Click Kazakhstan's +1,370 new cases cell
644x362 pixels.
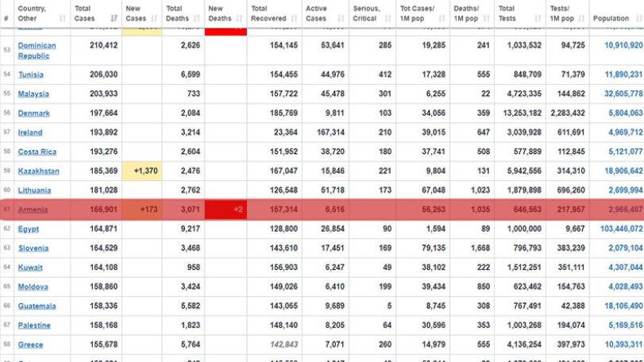pos(141,171)
